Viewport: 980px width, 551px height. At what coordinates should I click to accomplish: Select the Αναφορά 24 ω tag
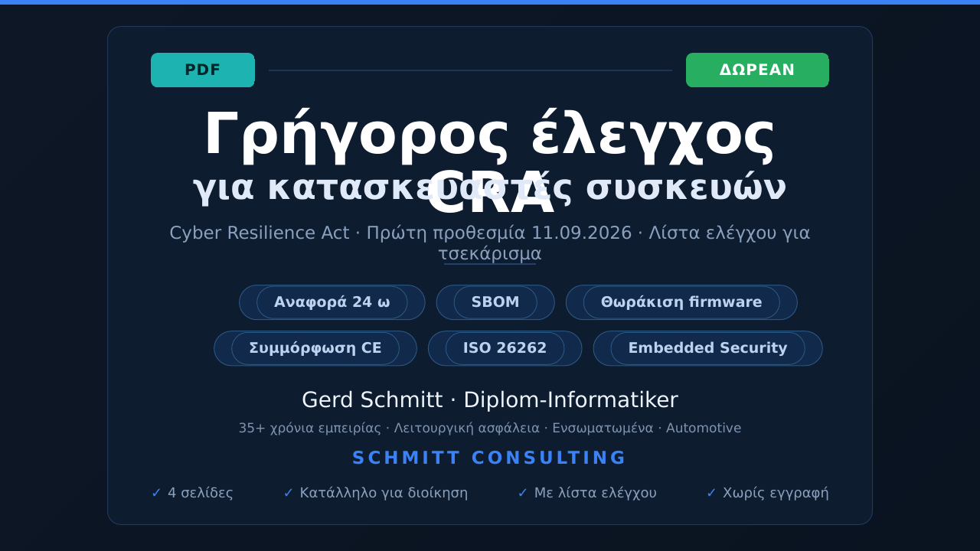(332, 302)
